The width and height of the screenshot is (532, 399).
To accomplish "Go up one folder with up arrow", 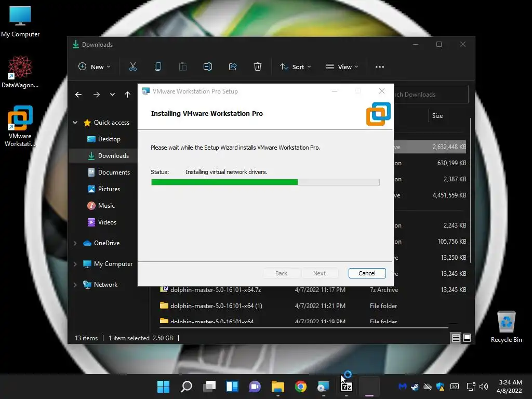I will (x=127, y=95).
